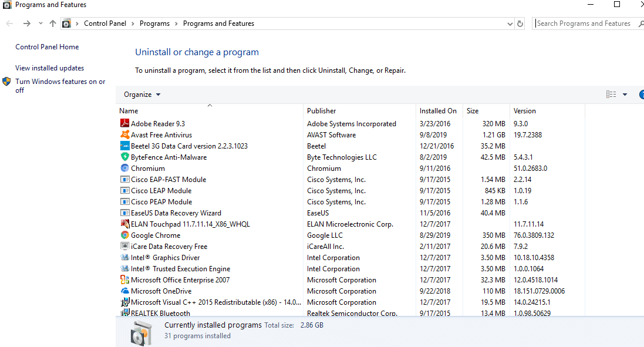
Task: Go forward with the forward arrow
Action: [26, 23]
